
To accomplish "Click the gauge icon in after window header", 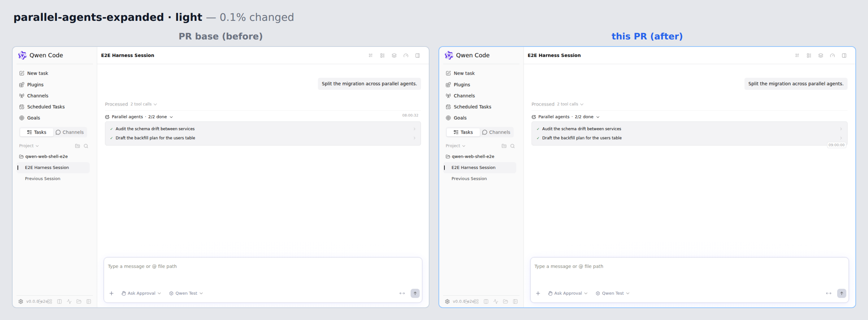I will pos(833,55).
